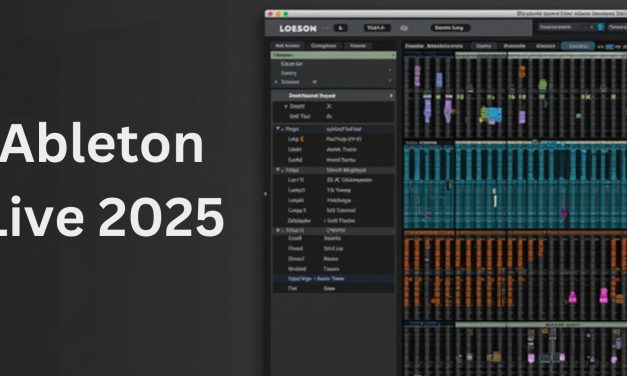627x376 pixels.
Task: Click the small dark pill button beside LOESON
Action: coord(340,28)
